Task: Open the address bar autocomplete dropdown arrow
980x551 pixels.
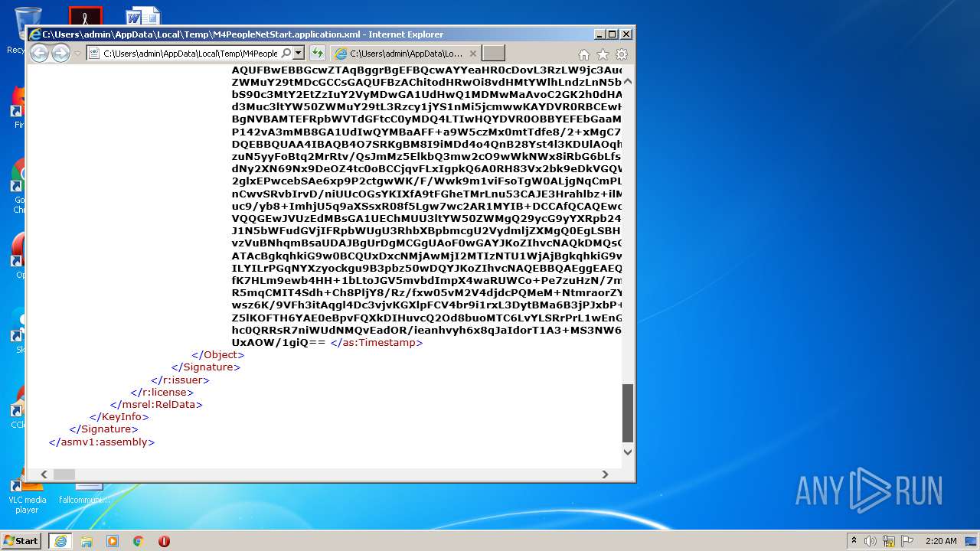Action: point(299,54)
